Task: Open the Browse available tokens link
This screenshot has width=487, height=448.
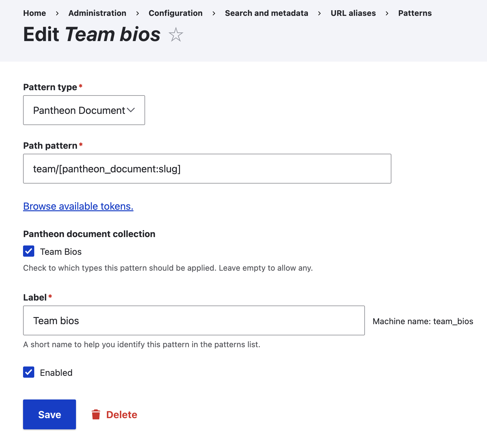Action: coord(78,206)
